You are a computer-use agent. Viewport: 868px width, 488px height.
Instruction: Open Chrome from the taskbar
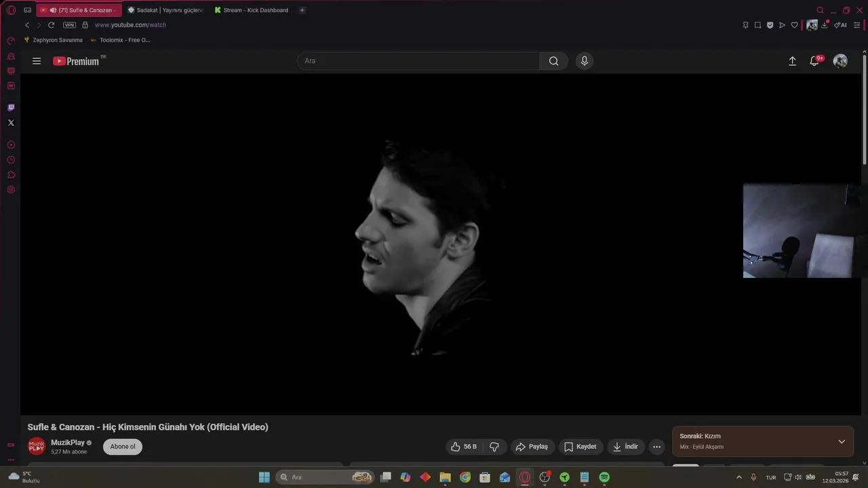pyautogui.click(x=465, y=477)
